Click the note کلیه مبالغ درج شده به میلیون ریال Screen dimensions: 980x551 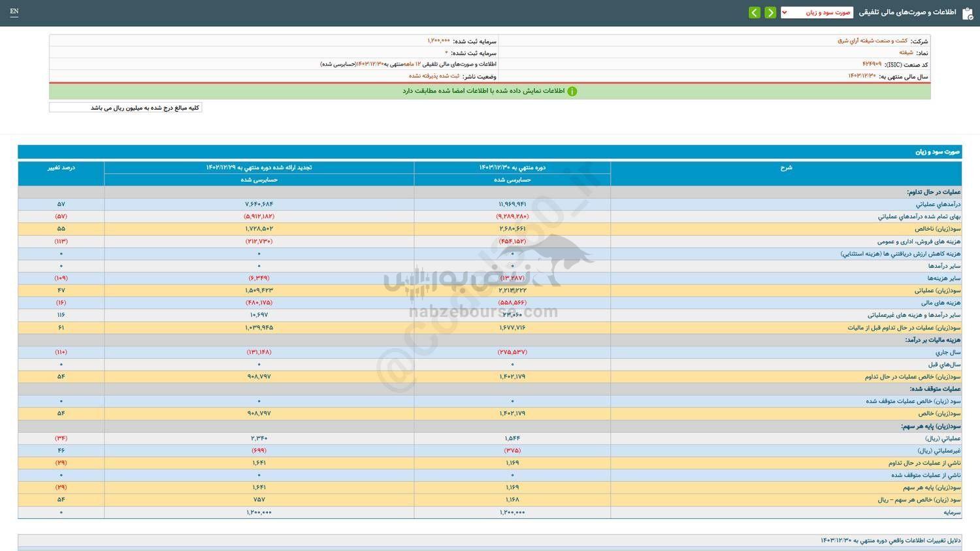(x=125, y=107)
